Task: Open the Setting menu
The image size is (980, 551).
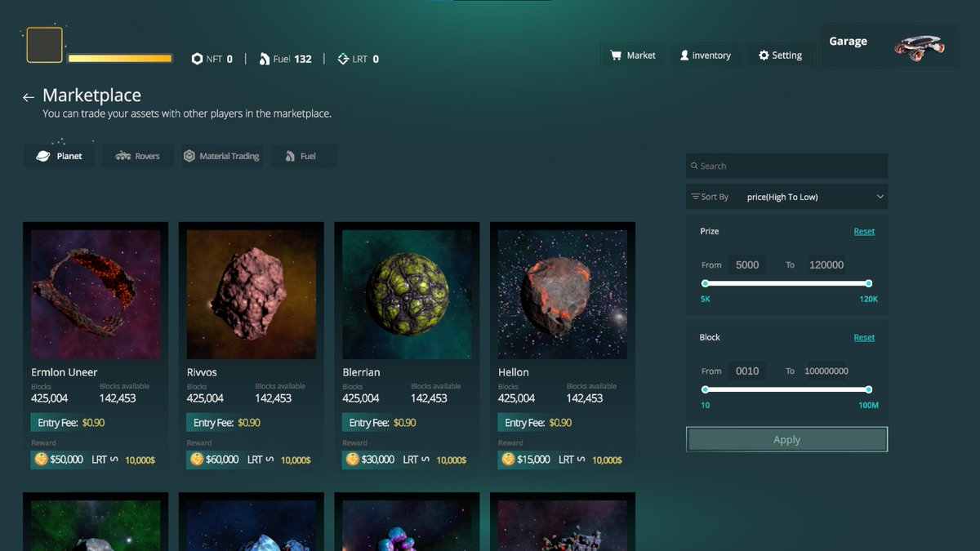Action: click(x=780, y=56)
